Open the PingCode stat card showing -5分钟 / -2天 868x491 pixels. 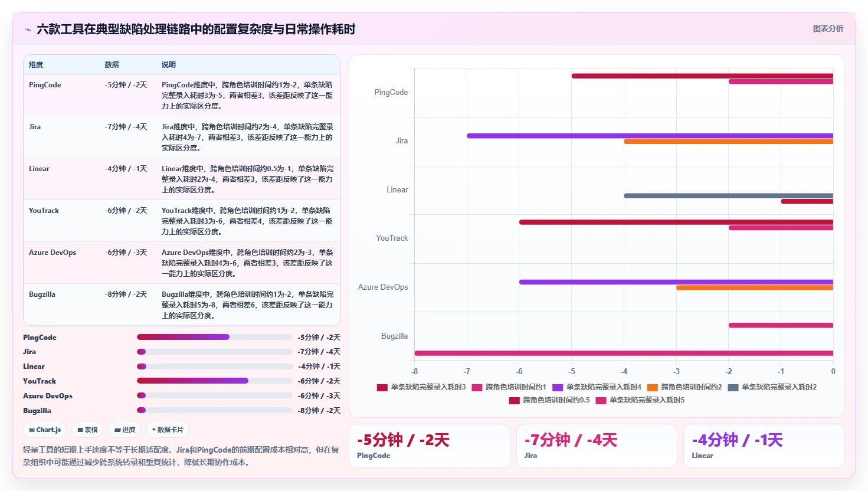point(430,446)
